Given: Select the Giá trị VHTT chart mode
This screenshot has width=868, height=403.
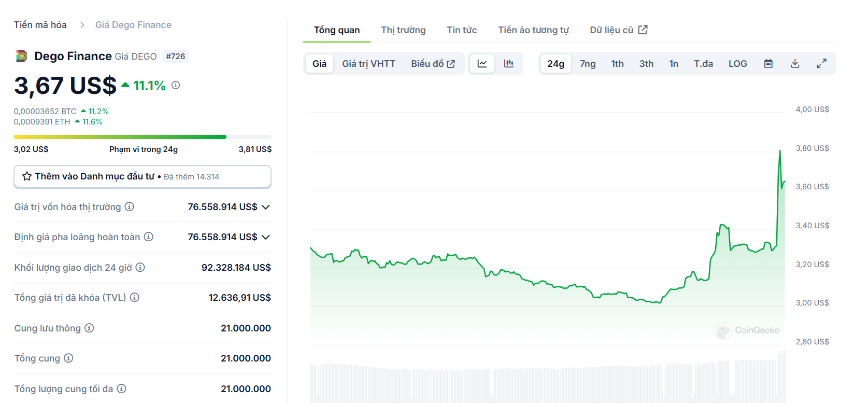Looking at the screenshot, I should pyautogui.click(x=368, y=64).
